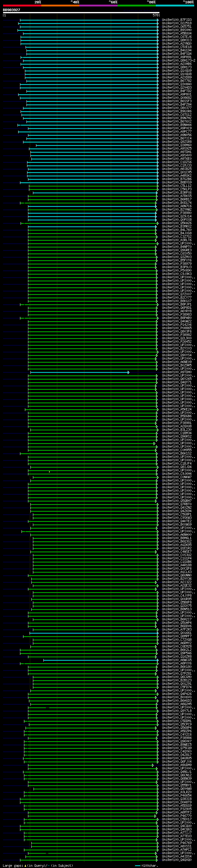Click the Large gaps legend text
This screenshot has height=868, width=197.
[38, 865]
